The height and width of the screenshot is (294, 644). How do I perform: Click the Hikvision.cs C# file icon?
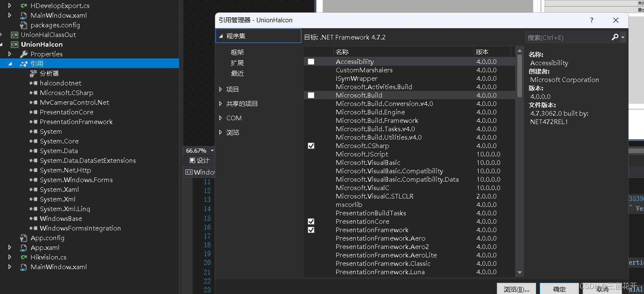tap(23, 257)
